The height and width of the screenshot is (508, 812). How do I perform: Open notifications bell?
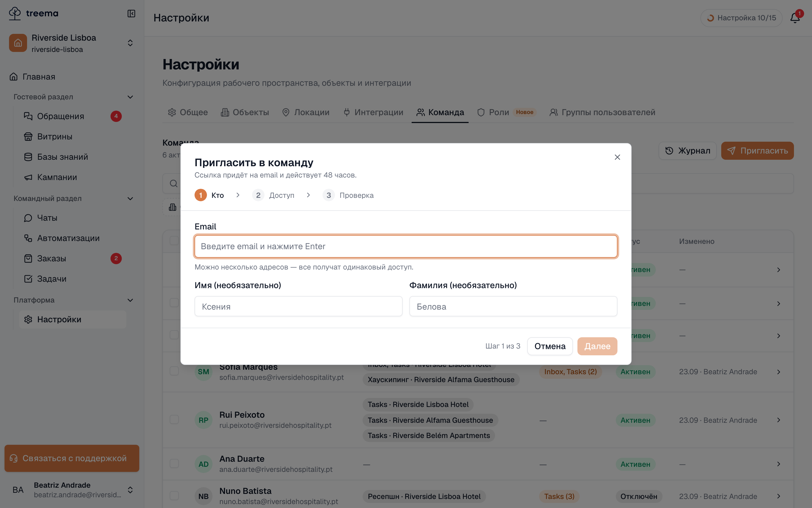pyautogui.click(x=795, y=18)
